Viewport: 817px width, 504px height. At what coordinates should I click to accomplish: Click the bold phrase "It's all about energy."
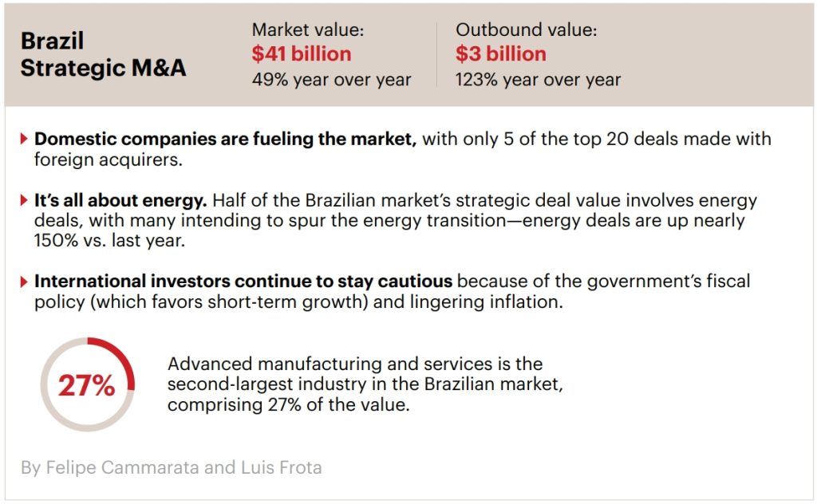point(120,201)
